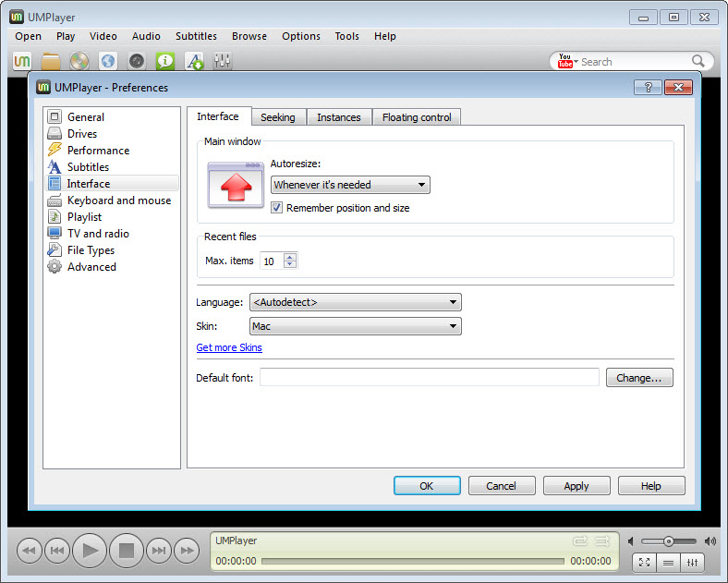
Task: Click the screenshot camera toolbar icon
Action: [x=137, y=61]
